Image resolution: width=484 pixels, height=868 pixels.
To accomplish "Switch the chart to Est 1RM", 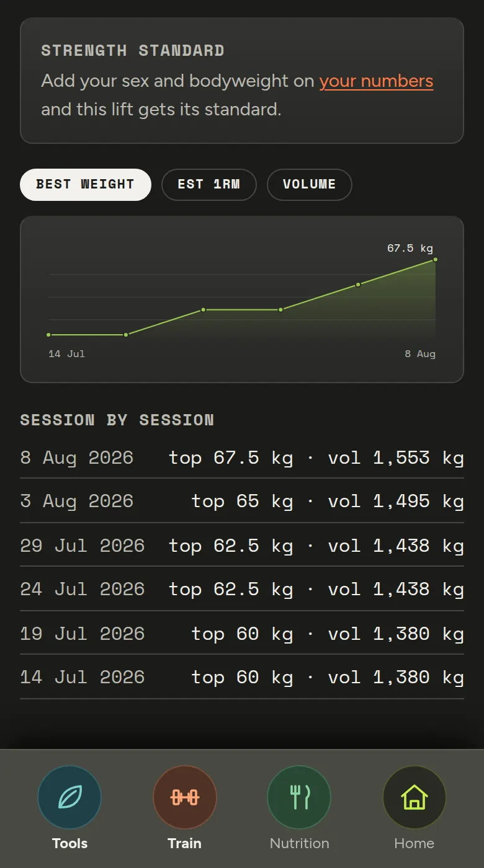I will click(209, 185).
